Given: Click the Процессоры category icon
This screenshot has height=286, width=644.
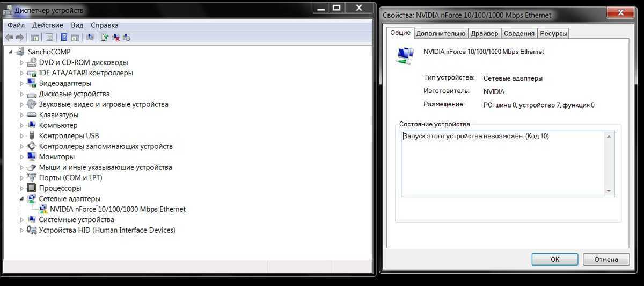Looking at the screenshot, I should click(32, 188).
